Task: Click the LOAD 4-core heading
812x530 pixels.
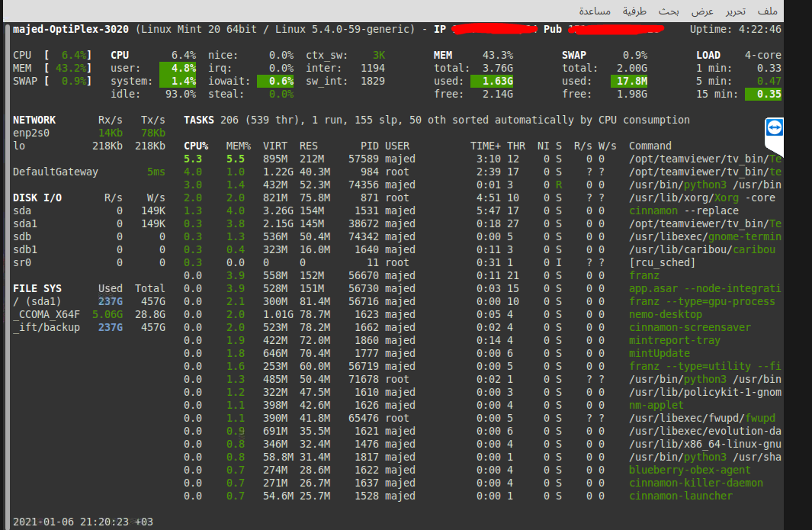Action: point(739,56)
